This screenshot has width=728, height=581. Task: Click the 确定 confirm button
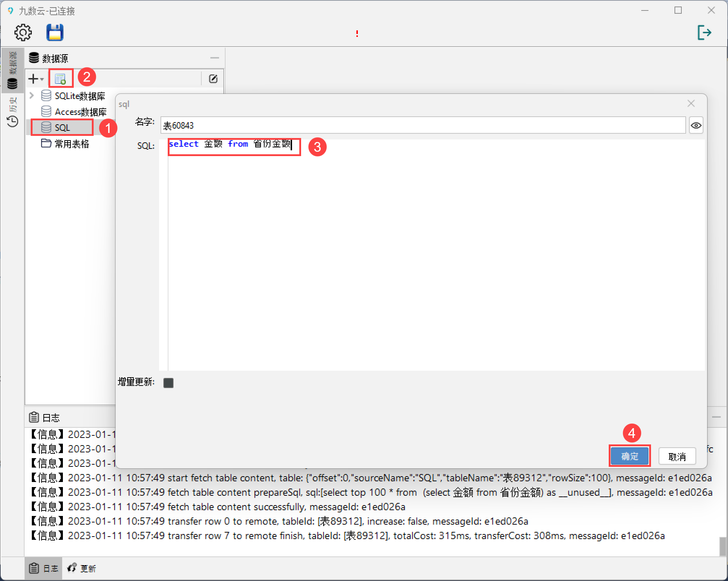tap(629, 456)
